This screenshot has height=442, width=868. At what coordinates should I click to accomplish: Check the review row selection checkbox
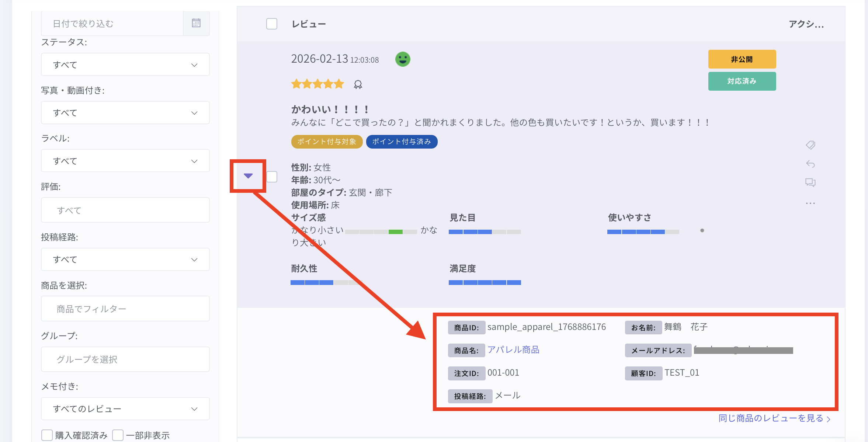(272, 177)
